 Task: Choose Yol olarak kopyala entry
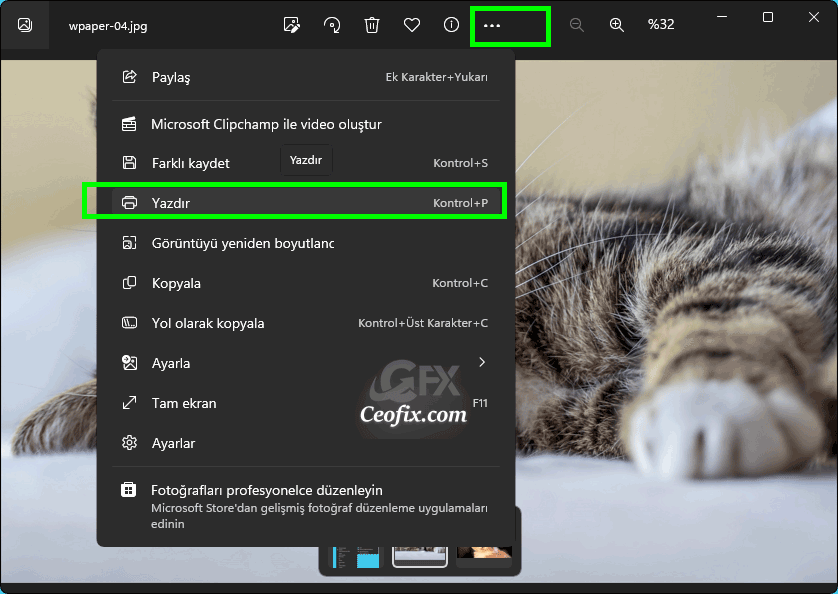306,323
